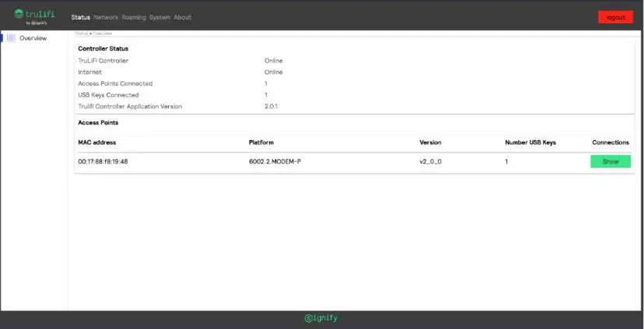Click USB Keys Connected label
This screenshot has width=644, height=329.
[108, 95]
